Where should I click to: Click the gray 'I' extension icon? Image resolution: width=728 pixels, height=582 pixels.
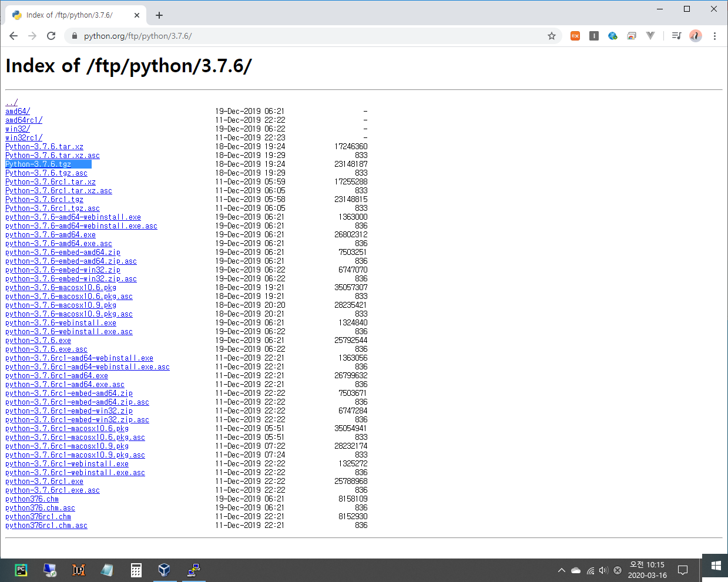click(x=594, y=36)
